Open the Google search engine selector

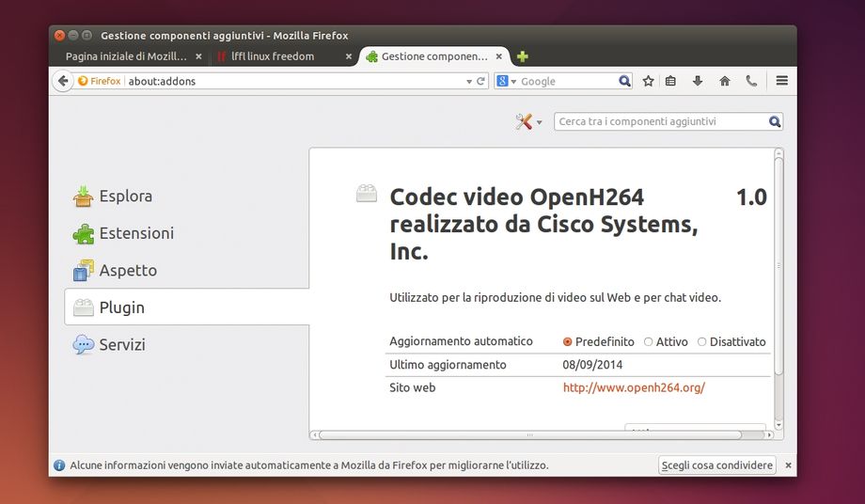point(507,81)
